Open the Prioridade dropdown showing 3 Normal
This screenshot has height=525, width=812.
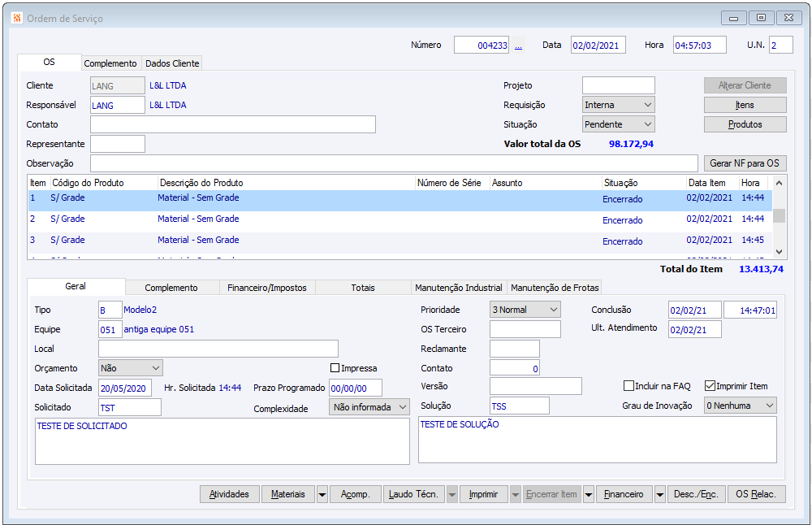pos(553,310)
